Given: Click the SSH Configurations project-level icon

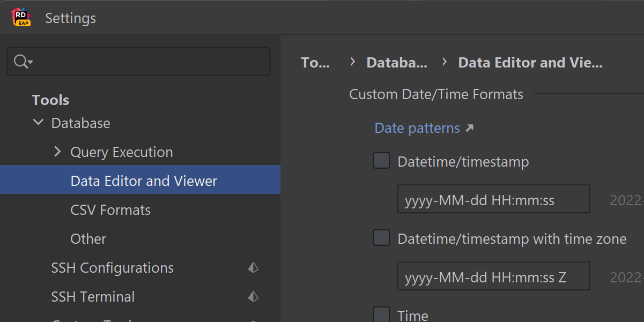Looking at the screenshot, I should [254, 268].
